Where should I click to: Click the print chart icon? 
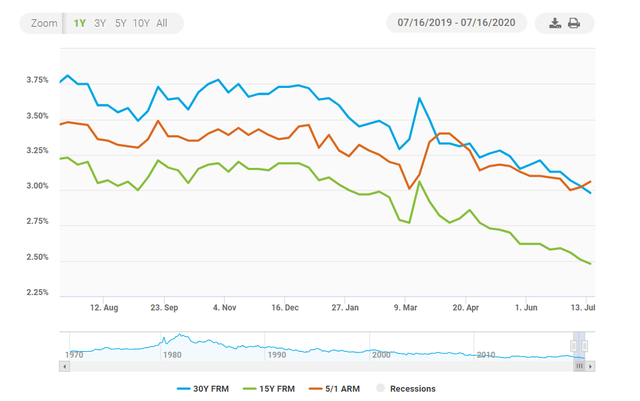point(574,23)
